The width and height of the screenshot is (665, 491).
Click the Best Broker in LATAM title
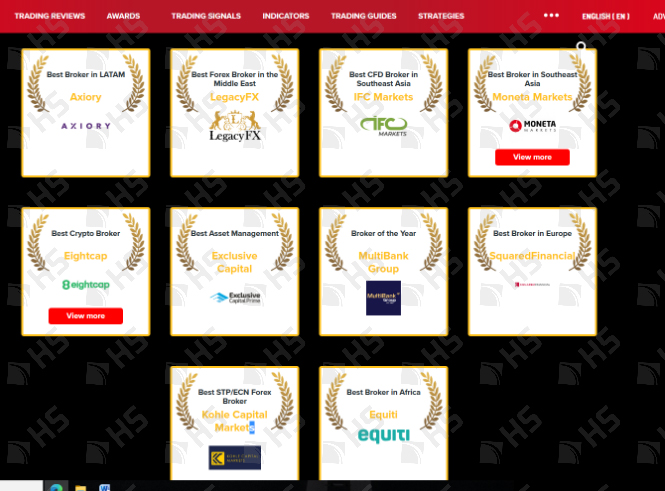[x=86, y=75]
